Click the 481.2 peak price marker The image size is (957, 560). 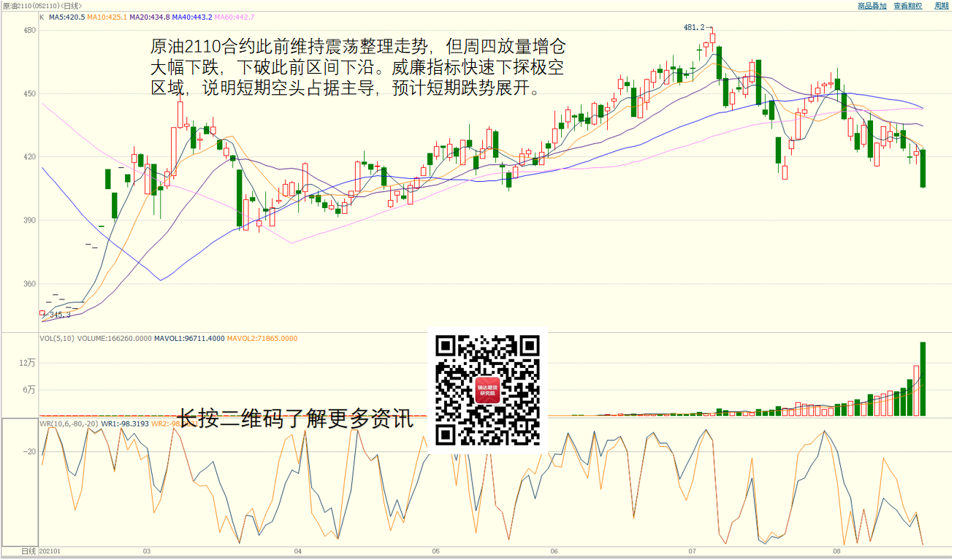coord(694,28)
